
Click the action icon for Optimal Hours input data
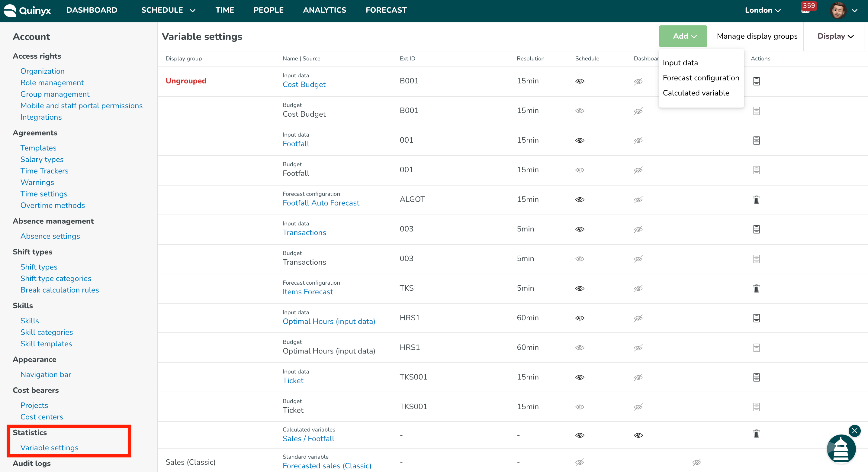coord(757,318)
